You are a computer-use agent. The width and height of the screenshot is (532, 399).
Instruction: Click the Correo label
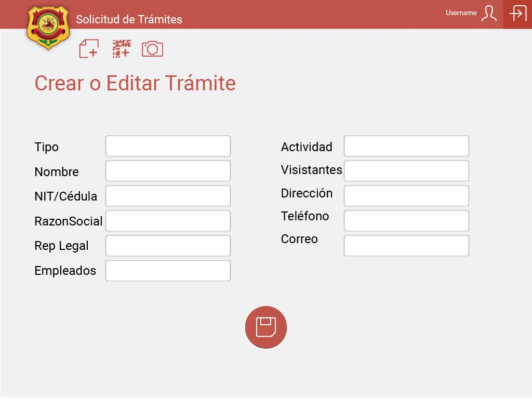click(299, 239)
